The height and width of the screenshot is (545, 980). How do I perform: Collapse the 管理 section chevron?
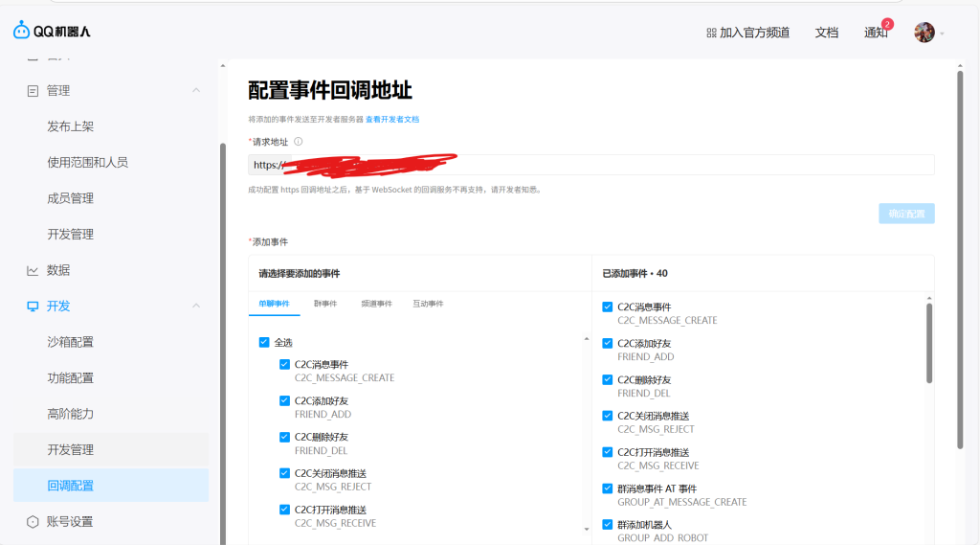point(196,91)
